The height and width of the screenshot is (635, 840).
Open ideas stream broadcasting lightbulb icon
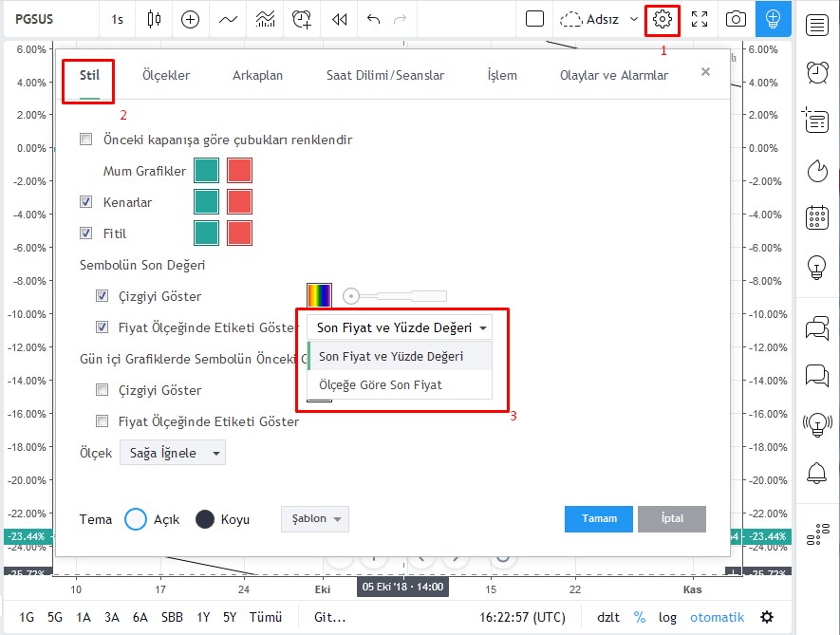[817, 425]
